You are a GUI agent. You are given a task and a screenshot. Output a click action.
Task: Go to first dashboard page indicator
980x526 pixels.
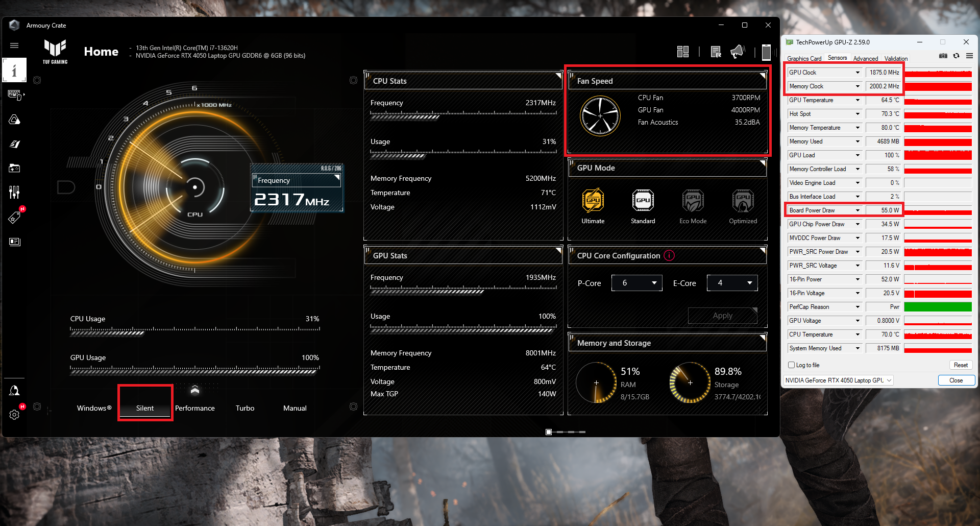click(x=549, y=432)
